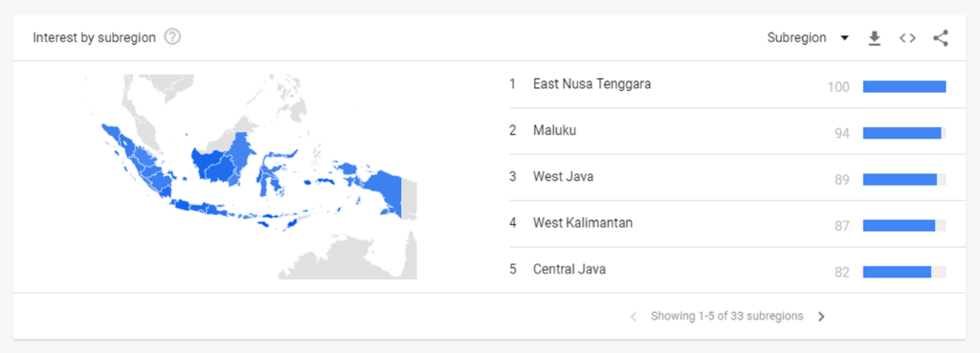Choose West Kalimantan from the list
Screen dimensions: 980x353
pos(583,223)
